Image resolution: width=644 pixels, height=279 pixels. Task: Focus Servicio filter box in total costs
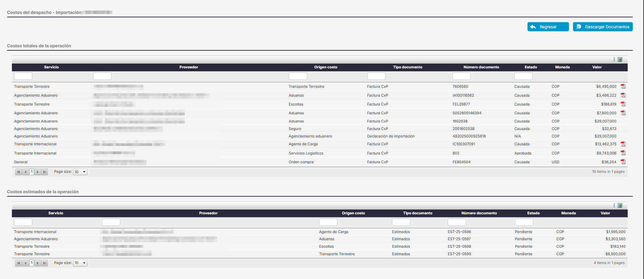click(23, 76)
